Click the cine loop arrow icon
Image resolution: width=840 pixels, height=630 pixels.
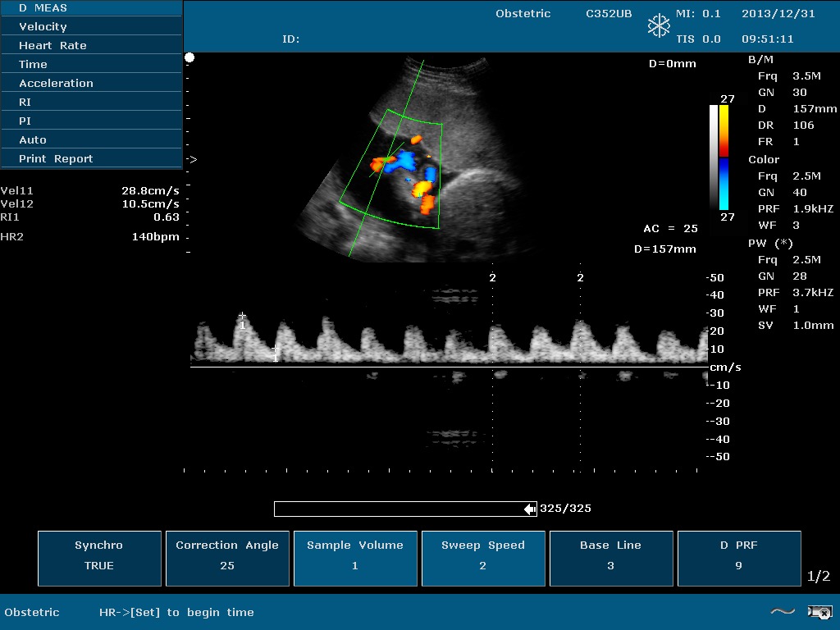tap(530, 509)
